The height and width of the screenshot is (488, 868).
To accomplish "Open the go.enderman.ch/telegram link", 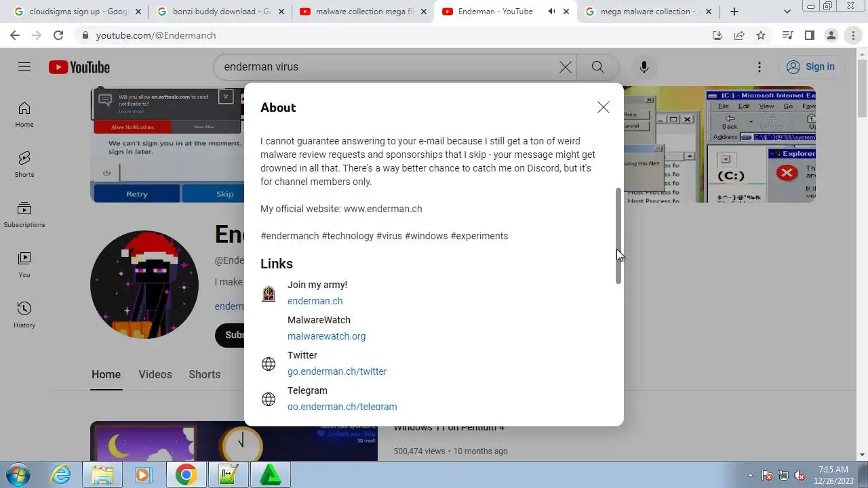I will [x=342, y=407].
